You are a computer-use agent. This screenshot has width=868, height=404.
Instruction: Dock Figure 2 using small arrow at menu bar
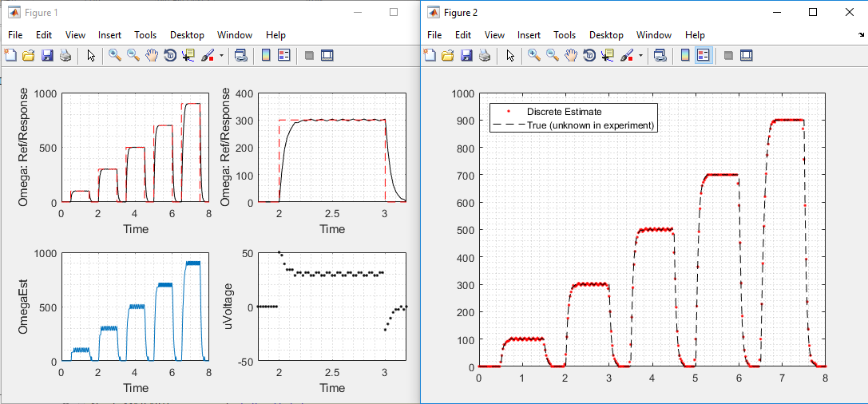click(860, 35)
